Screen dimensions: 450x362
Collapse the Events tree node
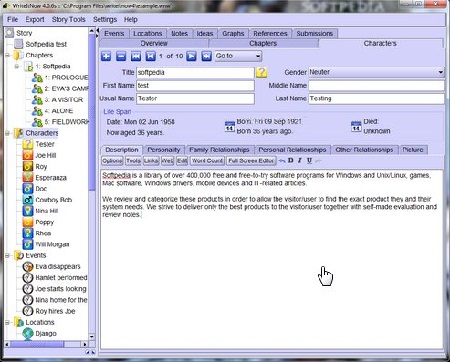tap(7, 256)
